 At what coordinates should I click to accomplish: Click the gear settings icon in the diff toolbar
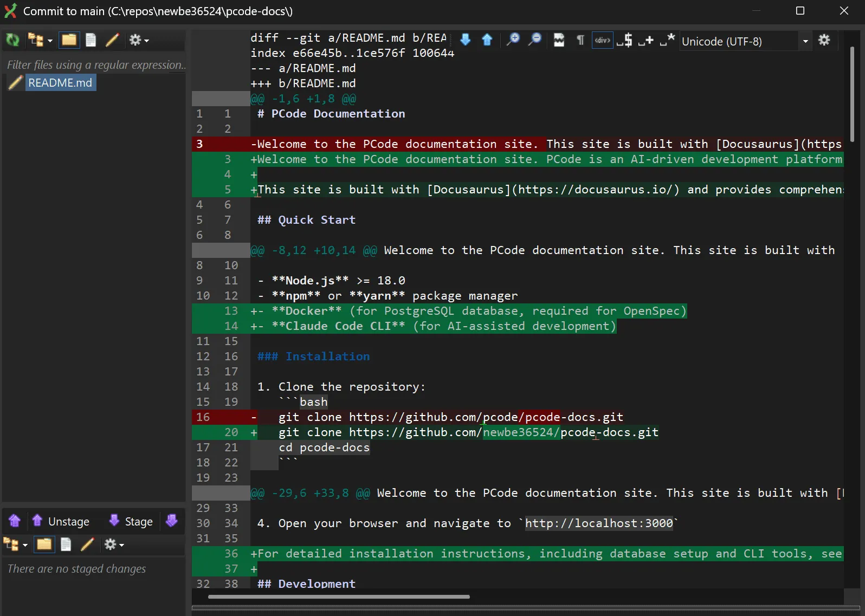pos(824,40)
